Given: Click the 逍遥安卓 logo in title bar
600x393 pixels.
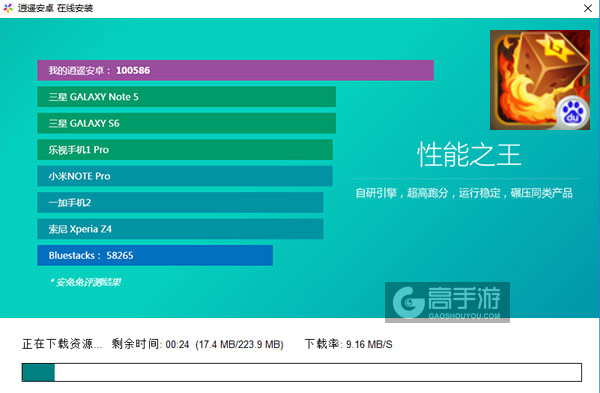Looking at the screenshot, I should (8, 8).
